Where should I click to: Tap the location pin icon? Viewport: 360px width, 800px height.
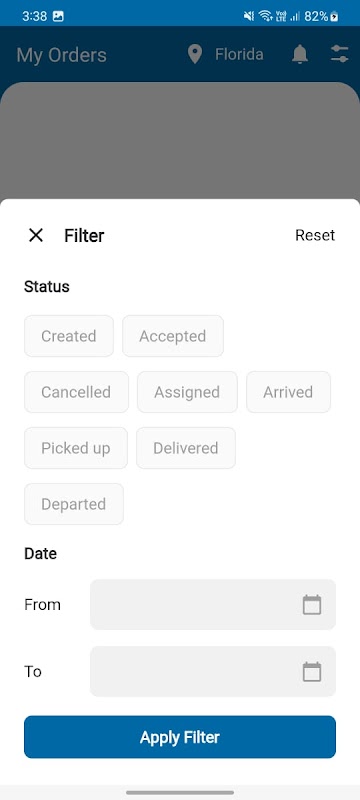pyautogui.click(x=195, y=54)
